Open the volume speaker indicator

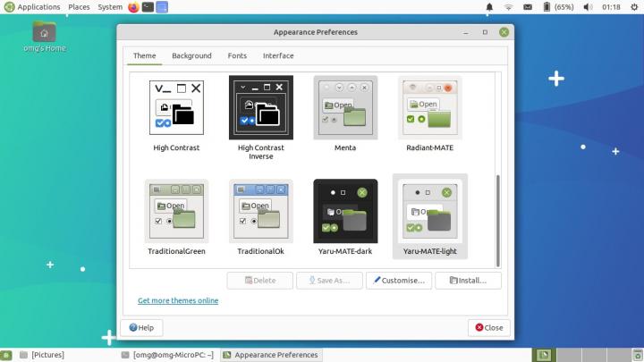click(x=588, y=7)
